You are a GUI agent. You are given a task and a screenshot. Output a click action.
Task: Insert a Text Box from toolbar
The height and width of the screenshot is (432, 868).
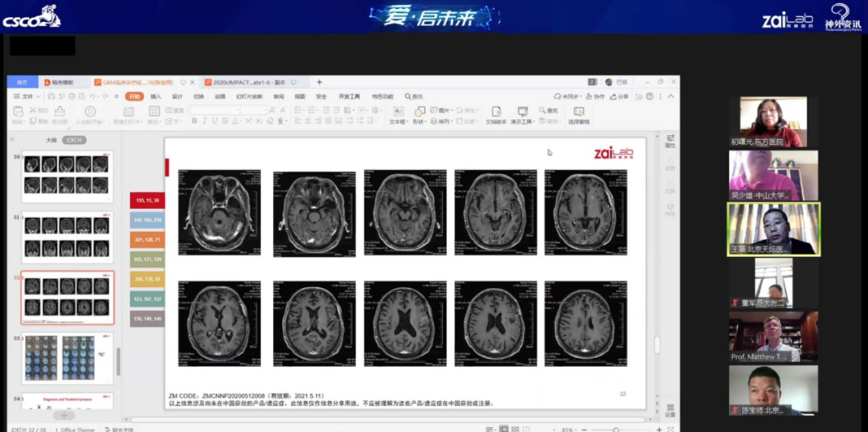pos(397,112)
